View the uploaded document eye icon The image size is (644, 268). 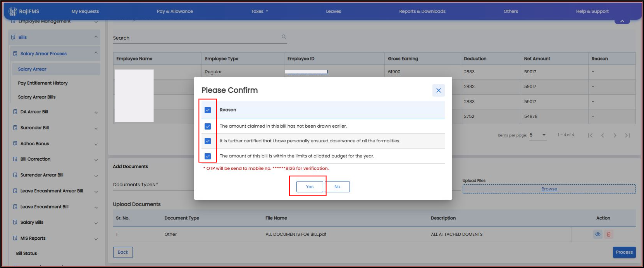[598, 234]
